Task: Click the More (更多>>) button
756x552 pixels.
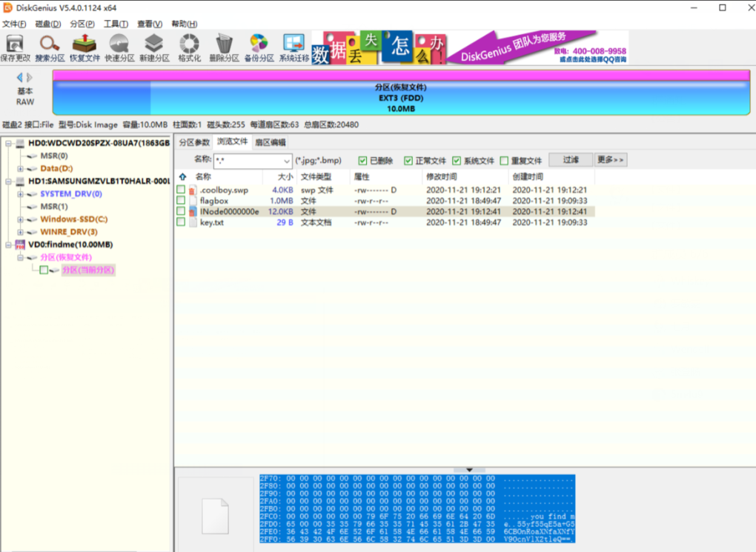Action: 611,159
